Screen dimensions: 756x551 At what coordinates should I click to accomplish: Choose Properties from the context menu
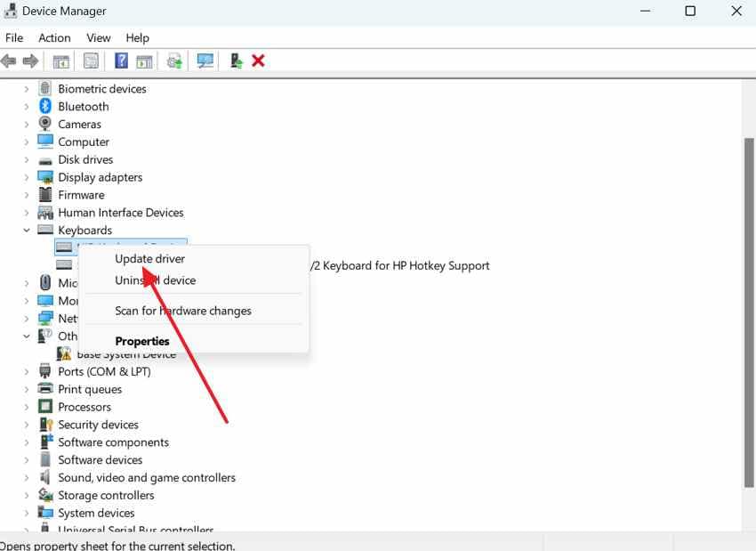[142, 341]
